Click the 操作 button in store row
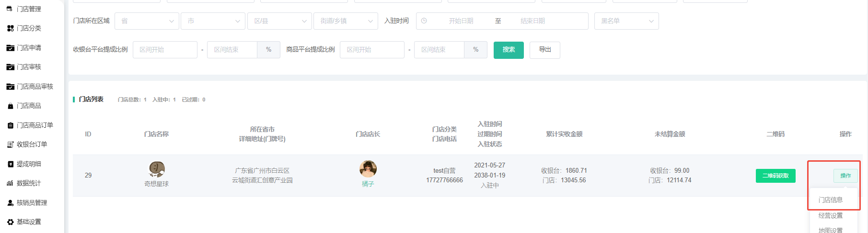Viewport: 868px width, 233px height. pos(845,176)
